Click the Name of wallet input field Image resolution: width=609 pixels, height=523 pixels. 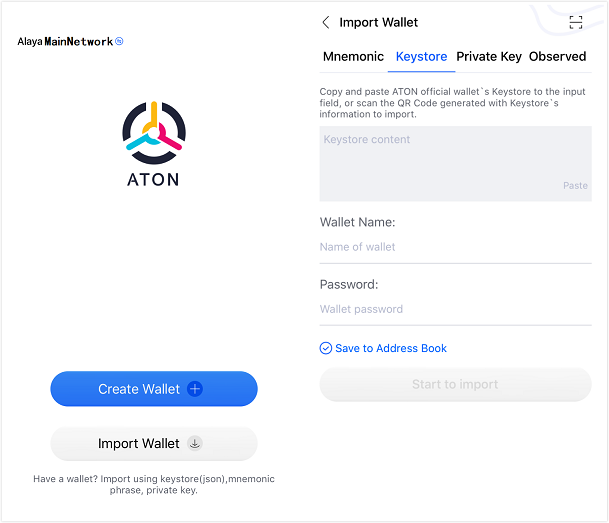455,247
